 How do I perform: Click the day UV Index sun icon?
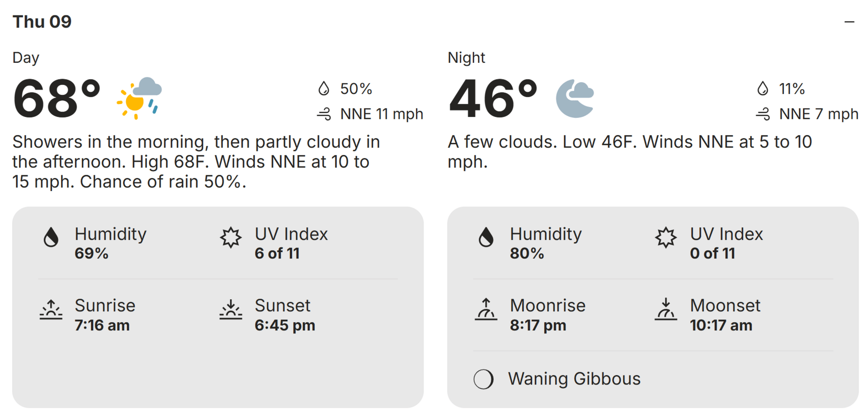pos(231,237)
